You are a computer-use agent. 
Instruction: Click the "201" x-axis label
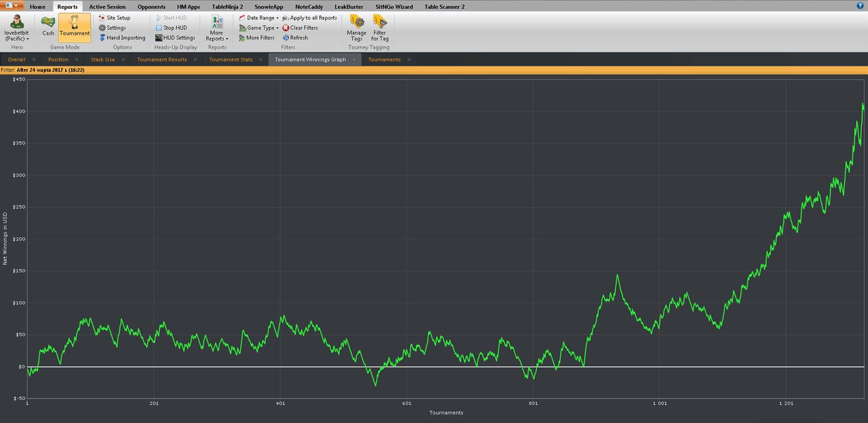tap(154, 403)
